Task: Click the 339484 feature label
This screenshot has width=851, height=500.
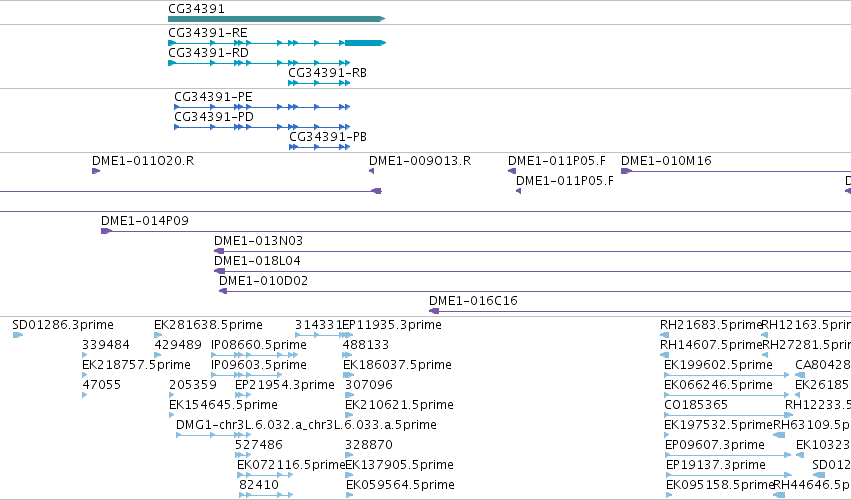Action: tap(106, 345)
